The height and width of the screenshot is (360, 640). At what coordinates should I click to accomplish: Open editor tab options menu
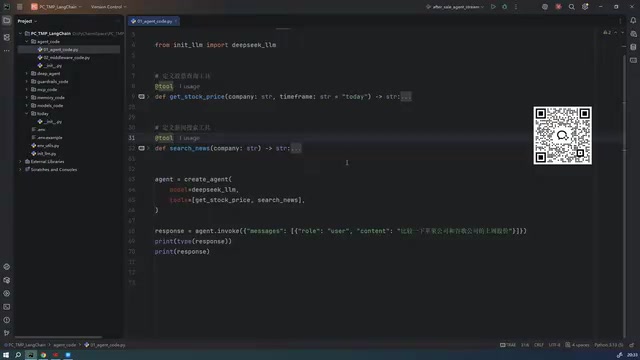tap(620, 21)
